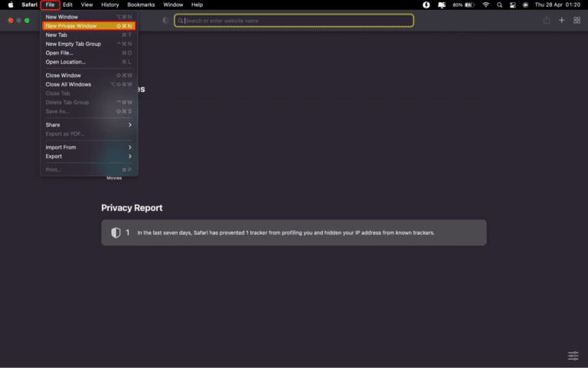The image size is (588, 368).
Task: Open Control Center from the menu bar
Action: 513,5
